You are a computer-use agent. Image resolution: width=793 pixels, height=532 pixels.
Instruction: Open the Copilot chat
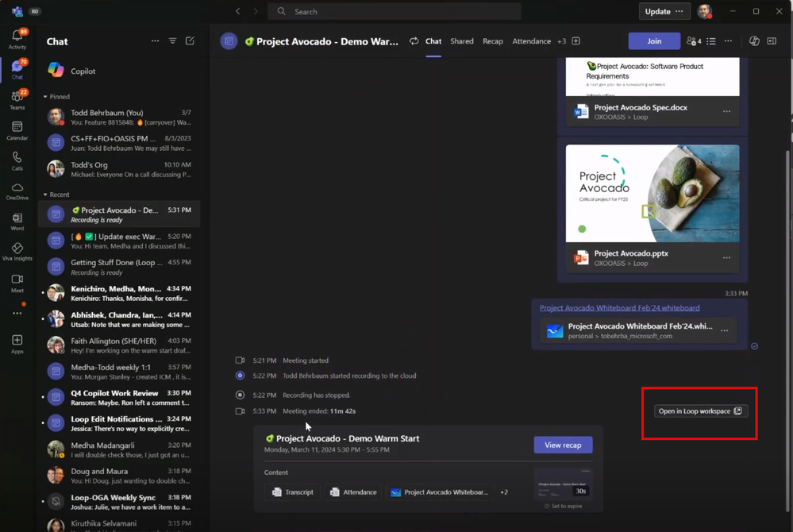pos(119,71)
